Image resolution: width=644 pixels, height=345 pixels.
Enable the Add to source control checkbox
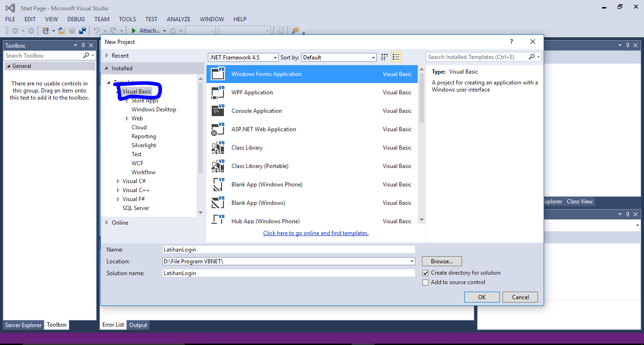coord(426,282)
